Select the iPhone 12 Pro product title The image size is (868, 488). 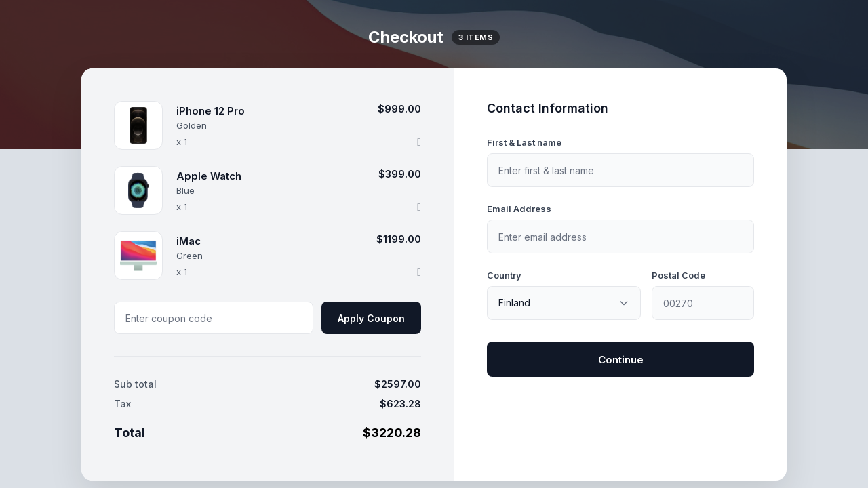[x=210, y=111]
